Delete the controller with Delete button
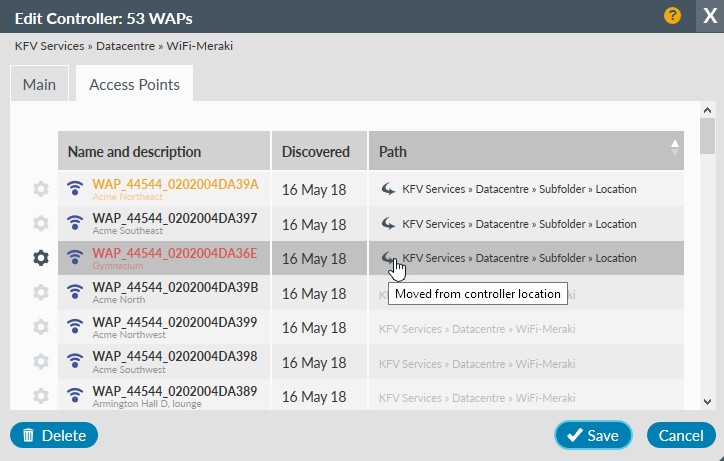 pyautogui.click(x=54, y=435)
